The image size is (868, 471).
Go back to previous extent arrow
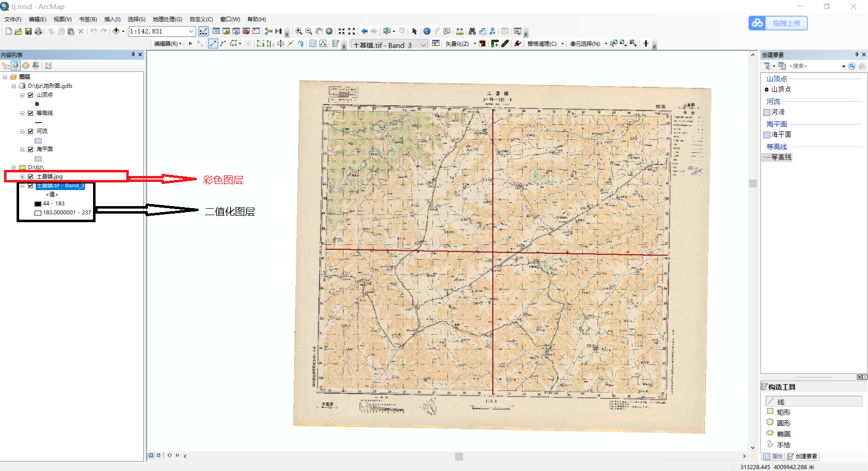365,31
